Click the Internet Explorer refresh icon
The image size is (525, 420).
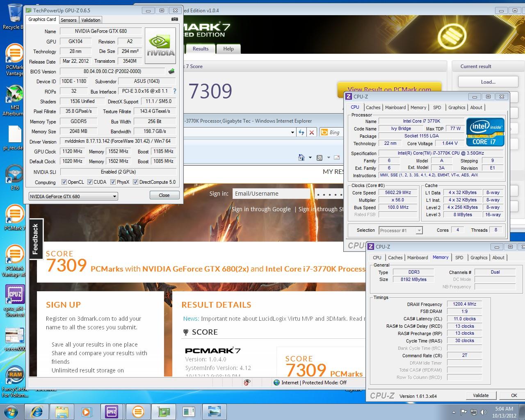pyautogui.click(x=301, y=132)
